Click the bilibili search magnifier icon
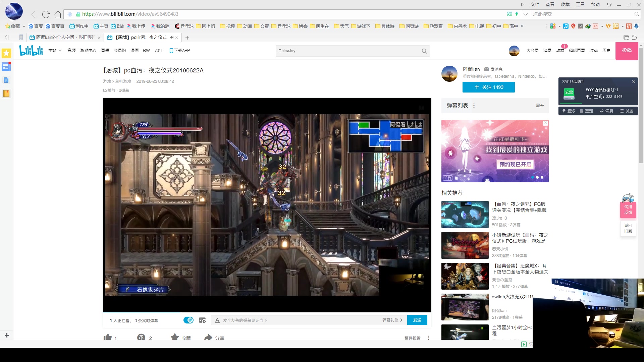 pos(424,51)
